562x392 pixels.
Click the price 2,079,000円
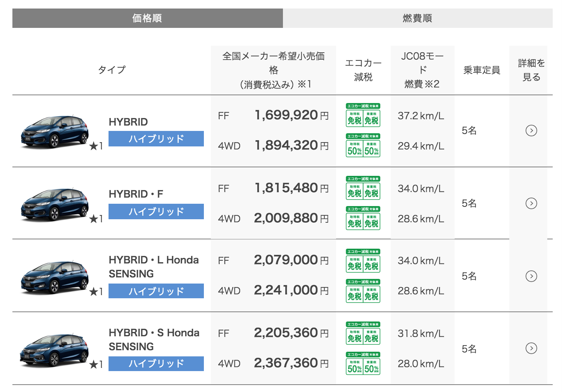[291, 260]
